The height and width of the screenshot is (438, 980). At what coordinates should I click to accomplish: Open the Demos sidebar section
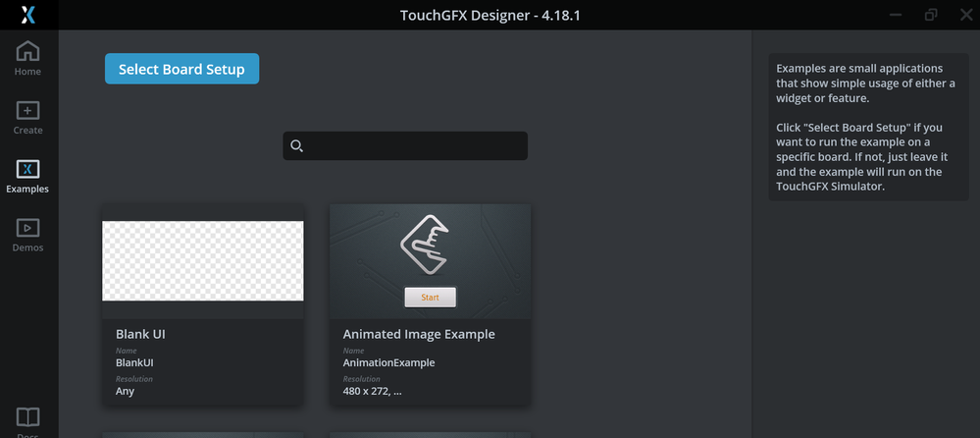[27, 236]
